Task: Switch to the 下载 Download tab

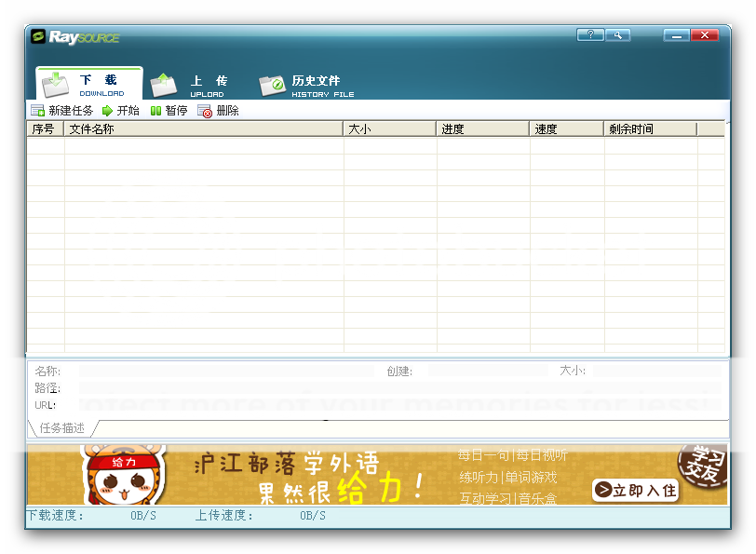Action: point(90,84)
